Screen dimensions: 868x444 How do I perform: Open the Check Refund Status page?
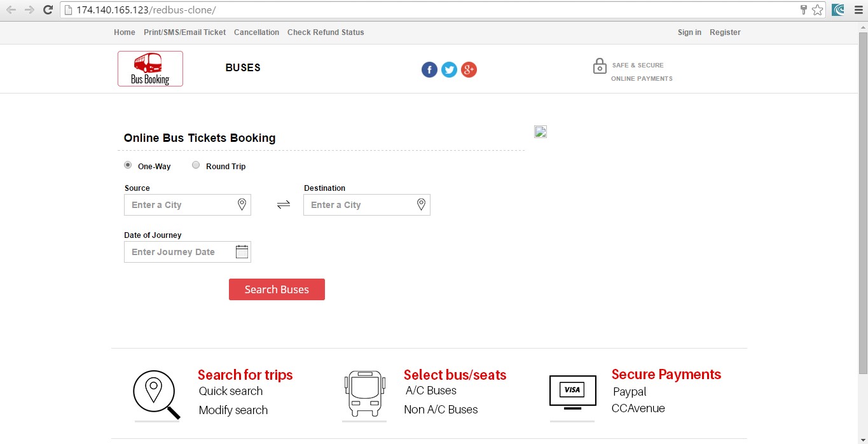(326, 32)
